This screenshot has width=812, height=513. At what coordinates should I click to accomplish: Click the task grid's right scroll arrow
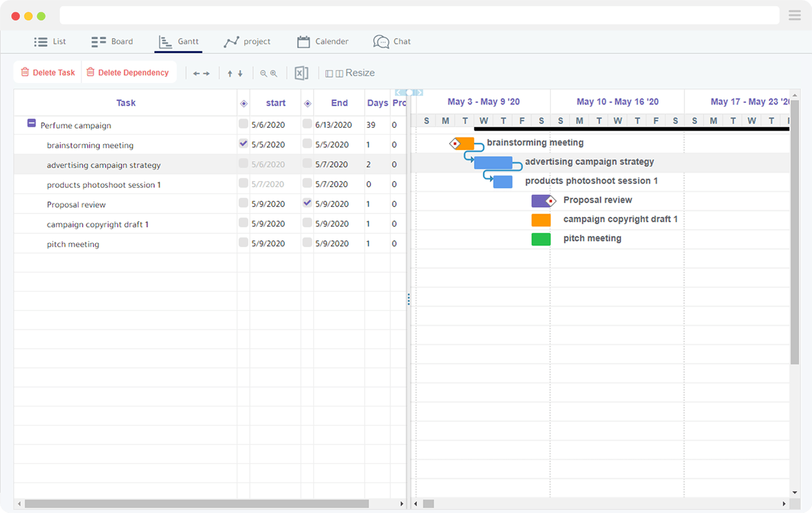[401, 504]
